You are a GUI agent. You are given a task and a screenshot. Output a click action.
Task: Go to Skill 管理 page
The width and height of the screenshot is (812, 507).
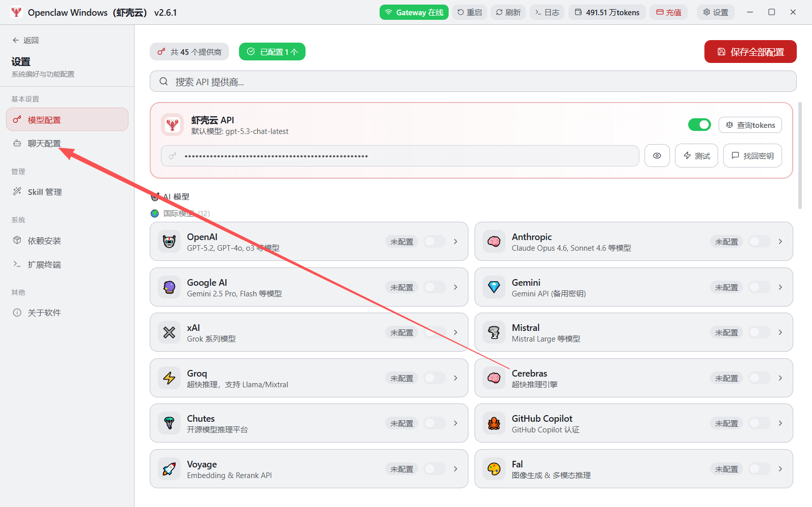(67, 192)
